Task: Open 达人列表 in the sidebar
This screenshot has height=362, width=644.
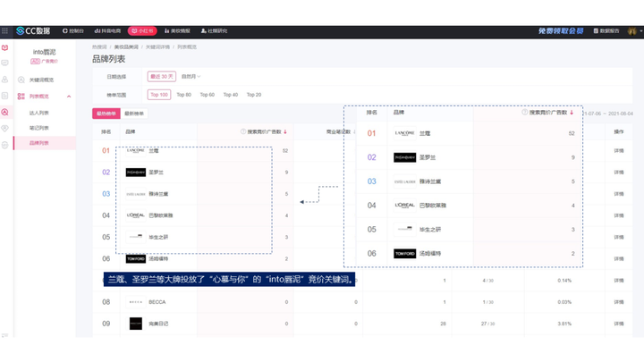Action: pos(39,113)
